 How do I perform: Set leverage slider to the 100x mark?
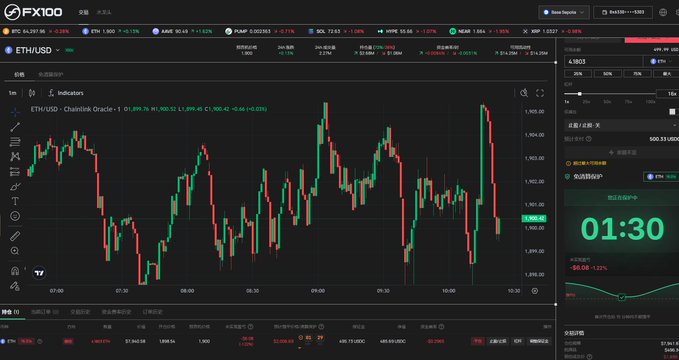coord(650,101)
